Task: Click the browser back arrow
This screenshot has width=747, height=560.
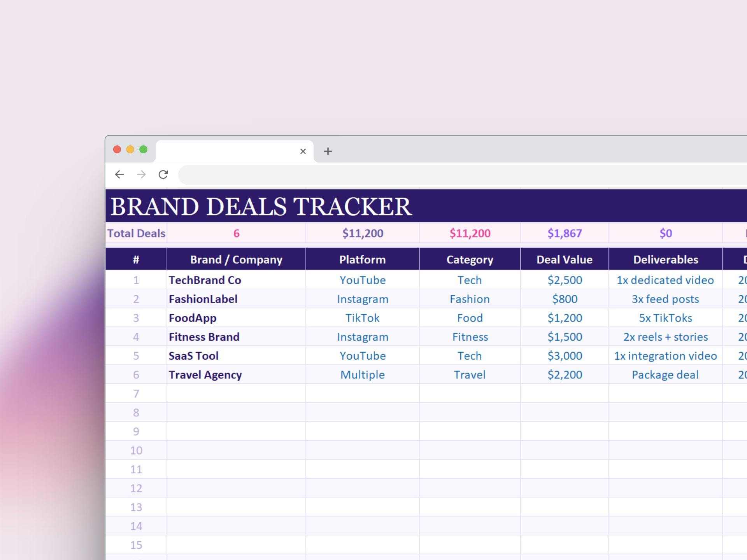Action: [x=119, y=174]
